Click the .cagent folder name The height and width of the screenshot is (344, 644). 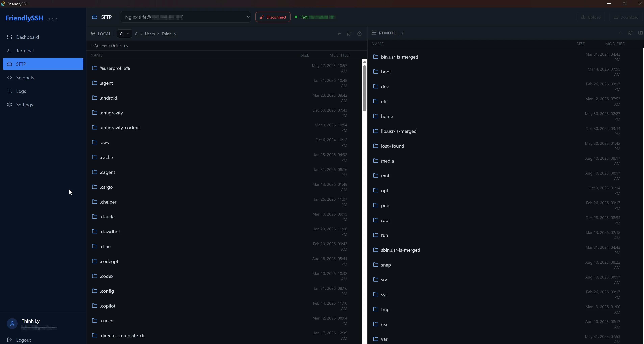pyautogui.click(x=108, y=172)
